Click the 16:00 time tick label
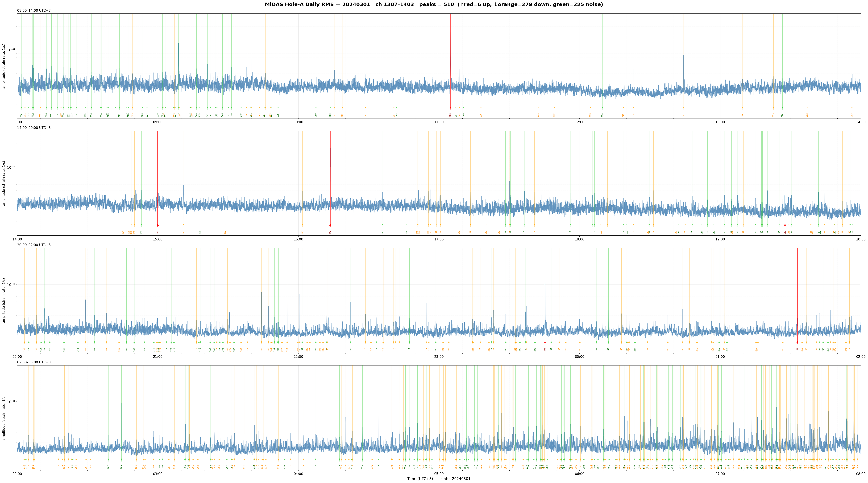Screen dimensions: 868x483 click(x=298, y=239)
